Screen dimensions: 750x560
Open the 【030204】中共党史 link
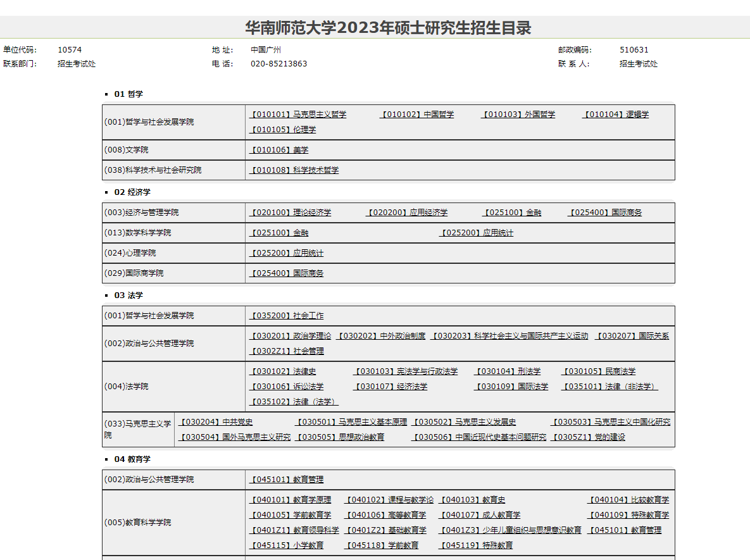pos(216,422)
